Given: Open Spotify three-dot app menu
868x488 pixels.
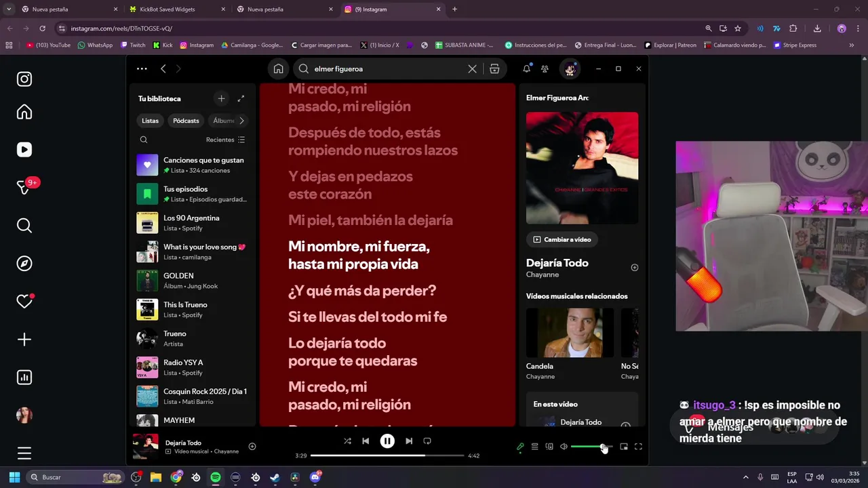Looking at the screenshot, I should (142, 68).
